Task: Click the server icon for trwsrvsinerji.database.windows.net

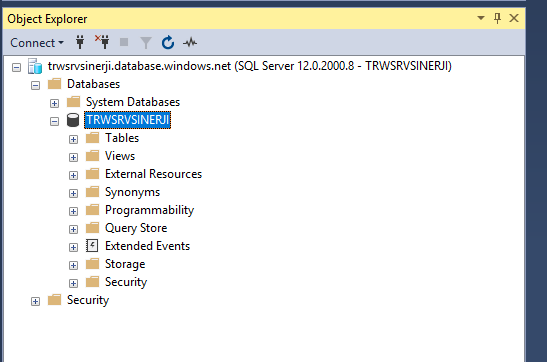Action: (35, 66)
